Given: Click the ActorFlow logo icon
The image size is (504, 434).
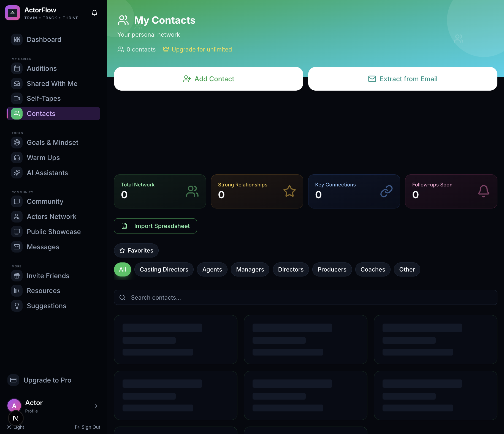Looking at the screenshot, I should (13, 13).
